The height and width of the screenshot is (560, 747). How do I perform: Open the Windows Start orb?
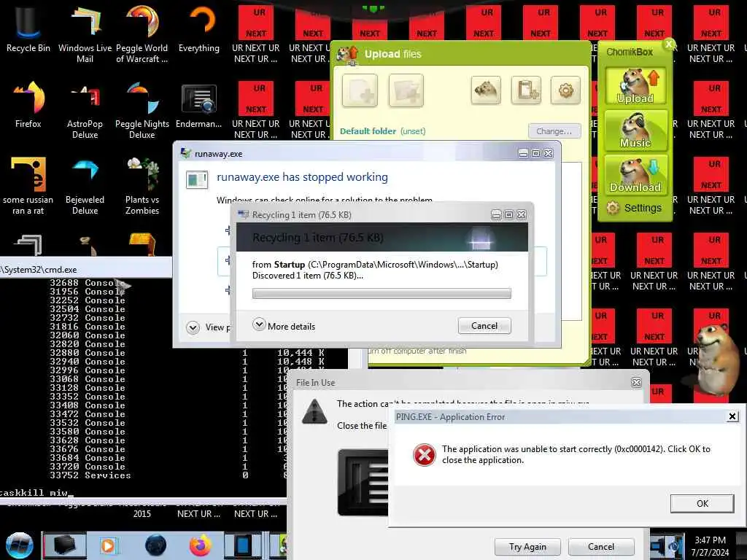tap(19, 545)
